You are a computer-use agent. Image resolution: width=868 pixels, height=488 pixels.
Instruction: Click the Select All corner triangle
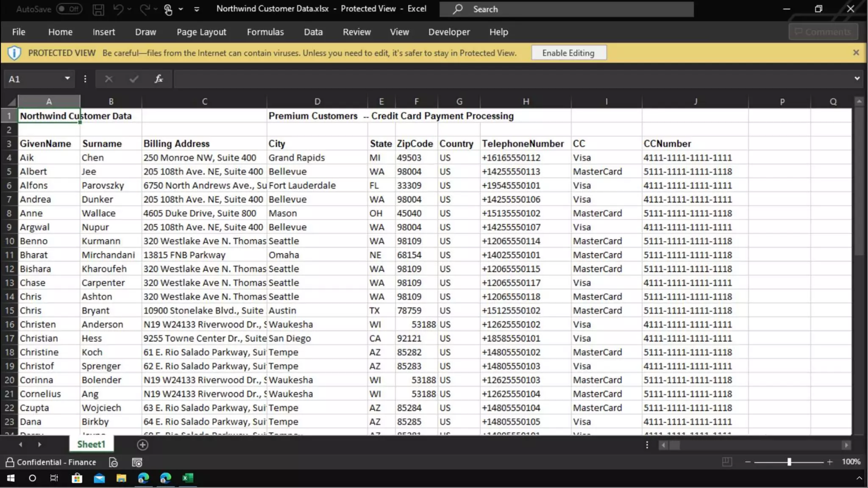coord(11,102)
